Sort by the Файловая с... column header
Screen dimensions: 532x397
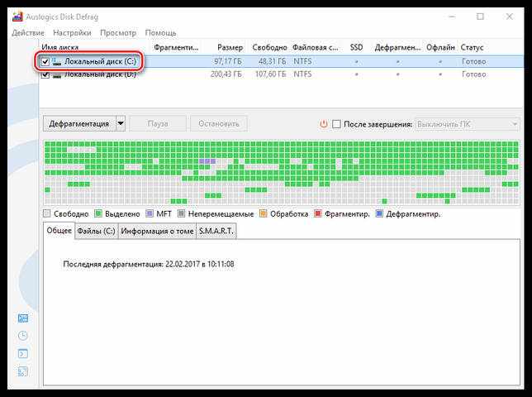(316, 47)
